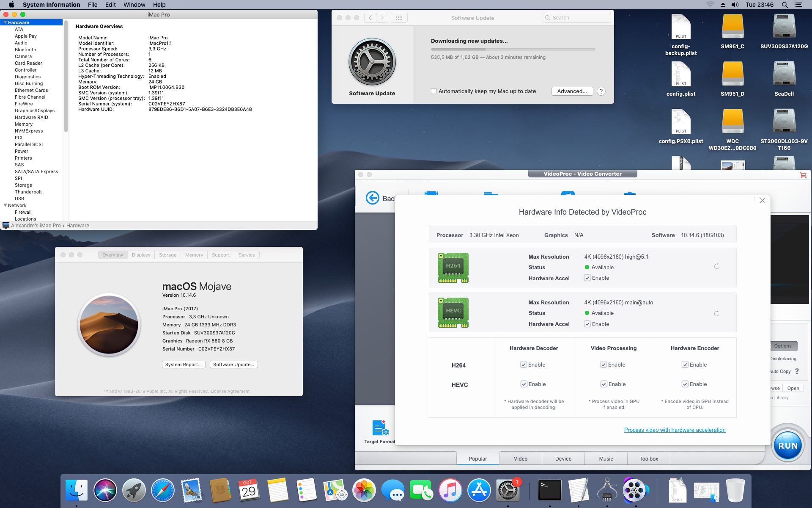Select Graphics/Displays in the System Information sidebar
Screen dimensions: 812x508
(x=35, y=110)
